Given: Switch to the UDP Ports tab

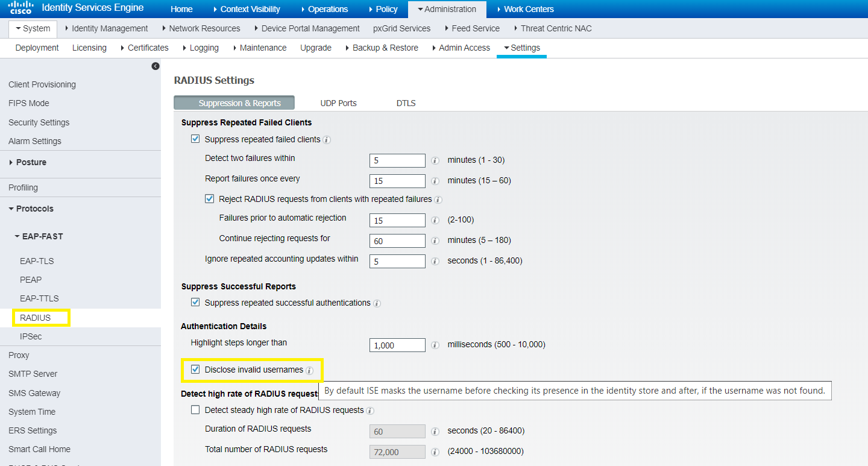Looking at the screenshot, I should pos(338,103).
